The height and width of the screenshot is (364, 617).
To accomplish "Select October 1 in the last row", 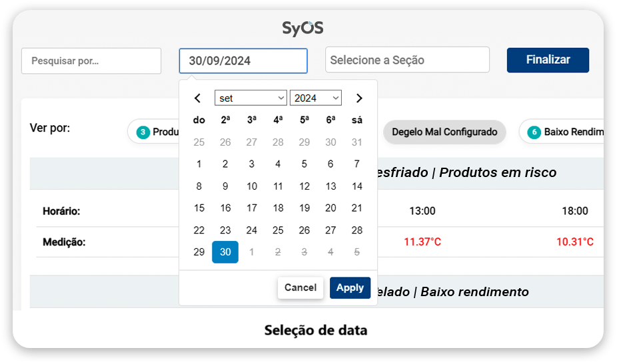I will pyautogui.click(x=251, y=252).
